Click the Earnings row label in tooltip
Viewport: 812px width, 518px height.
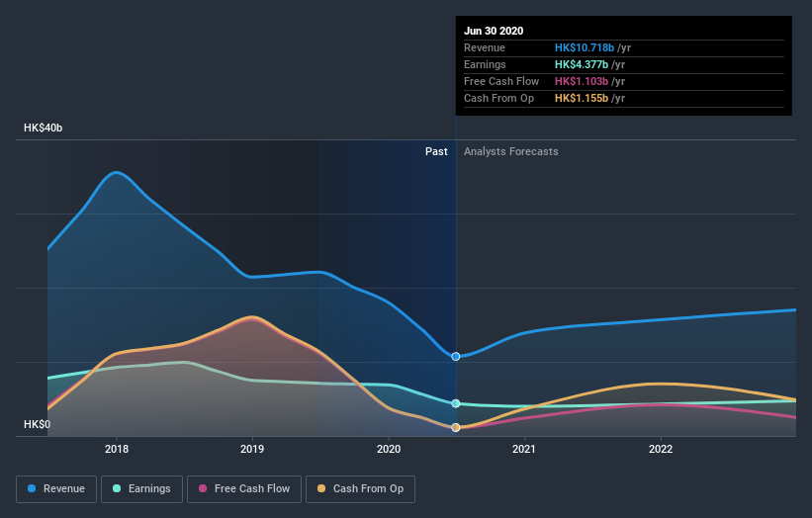(x=485, y=64)
